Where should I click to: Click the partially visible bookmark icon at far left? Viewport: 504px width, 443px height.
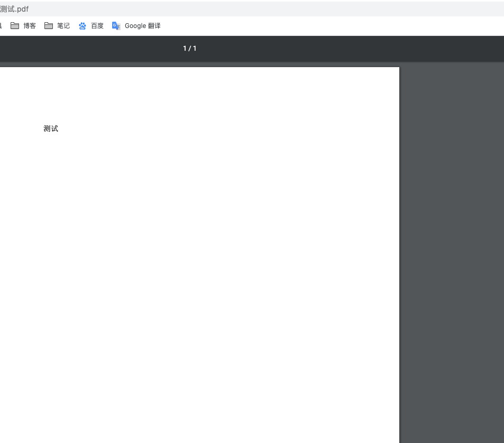tap(2, 25)
